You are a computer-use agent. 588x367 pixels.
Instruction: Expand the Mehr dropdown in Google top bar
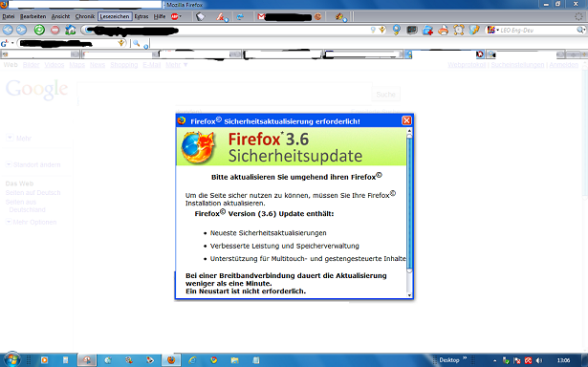coord(177,65)
